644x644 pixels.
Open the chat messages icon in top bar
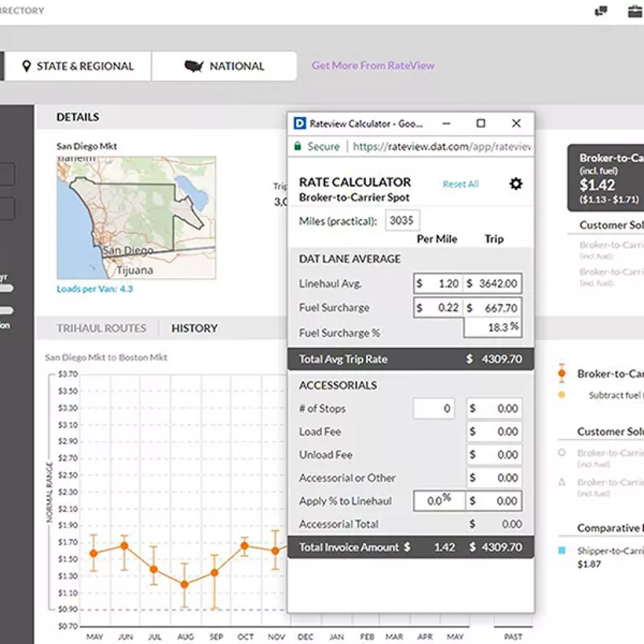(601, 11)
